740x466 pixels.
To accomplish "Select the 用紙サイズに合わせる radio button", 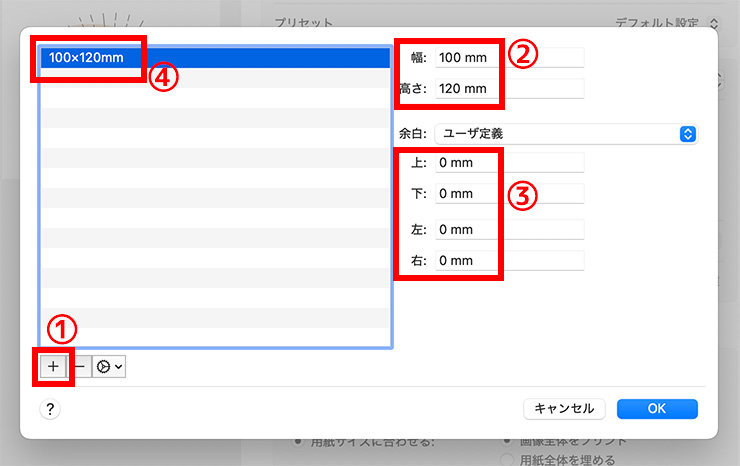I will pos(300,442).
